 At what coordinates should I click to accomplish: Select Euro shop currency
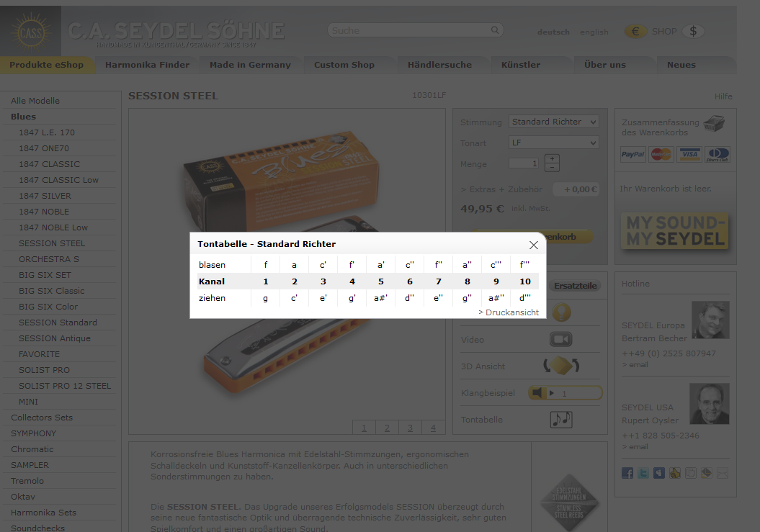[x=635, y=32]
